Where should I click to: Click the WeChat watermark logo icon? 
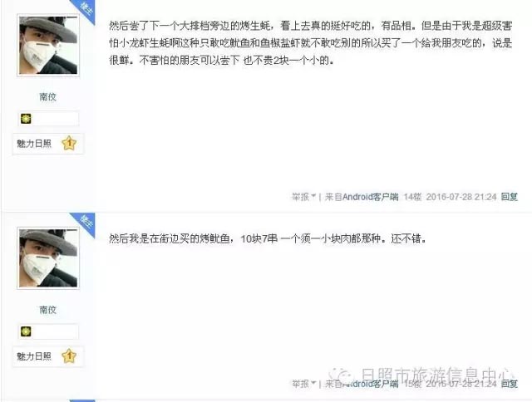pos(342,375)
